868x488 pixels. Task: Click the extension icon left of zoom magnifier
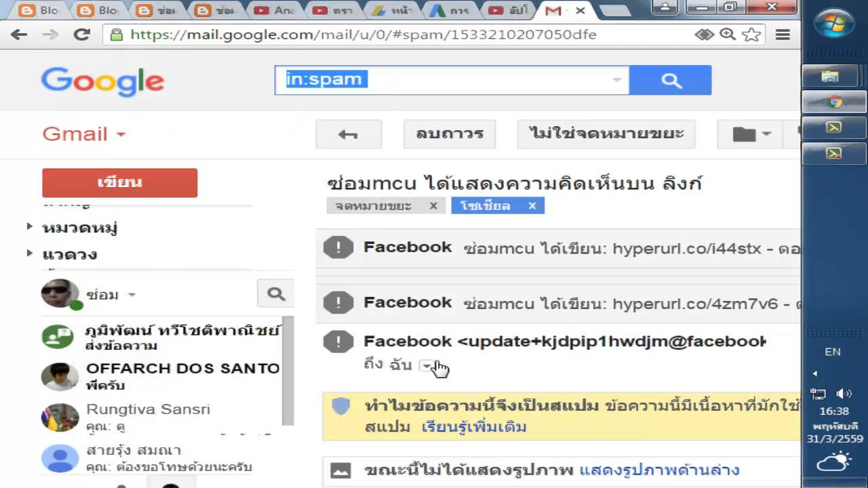click(705, 35)
